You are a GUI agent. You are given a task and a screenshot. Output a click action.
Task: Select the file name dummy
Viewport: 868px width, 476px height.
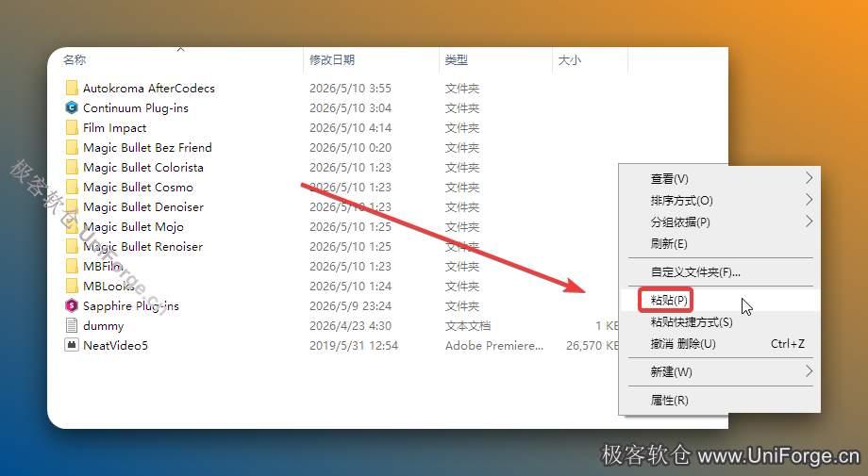click(x=103, y=326)
